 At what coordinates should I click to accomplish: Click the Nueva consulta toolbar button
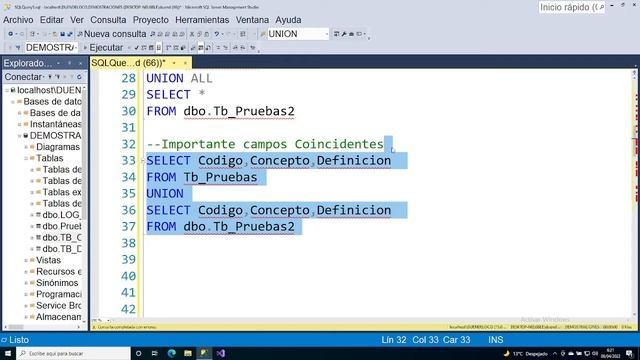pos(111,34)
